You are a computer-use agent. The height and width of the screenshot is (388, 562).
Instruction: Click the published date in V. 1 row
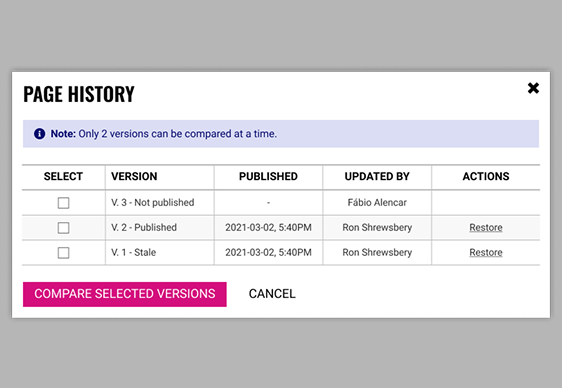(268, 253)
